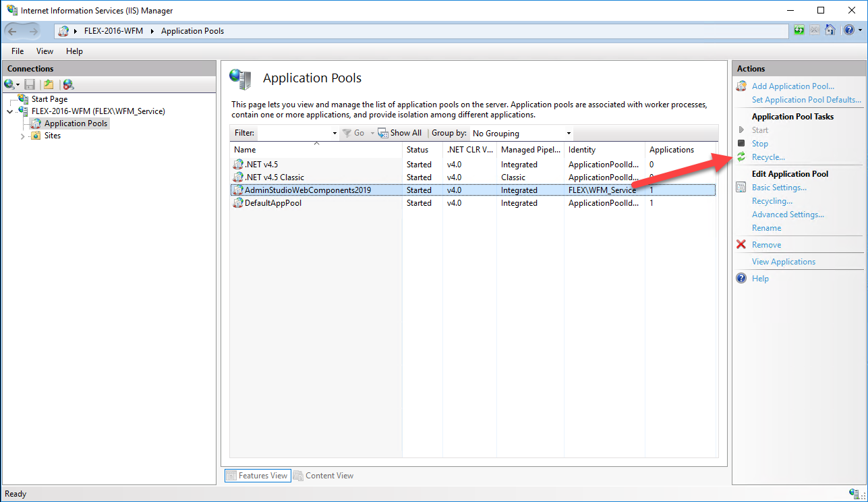Click the green Recycle arrows icon

(x=741, y=157)
